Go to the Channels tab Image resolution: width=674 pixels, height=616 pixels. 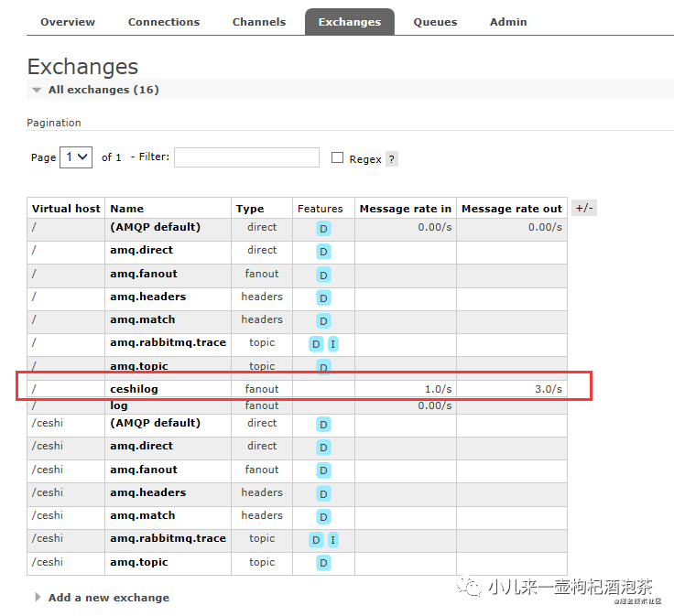pos(259,22)
